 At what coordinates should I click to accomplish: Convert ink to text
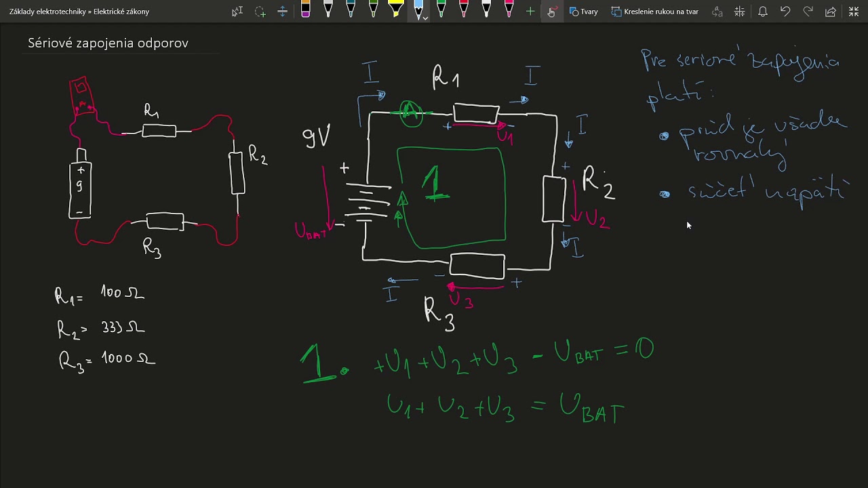[717, 12]
